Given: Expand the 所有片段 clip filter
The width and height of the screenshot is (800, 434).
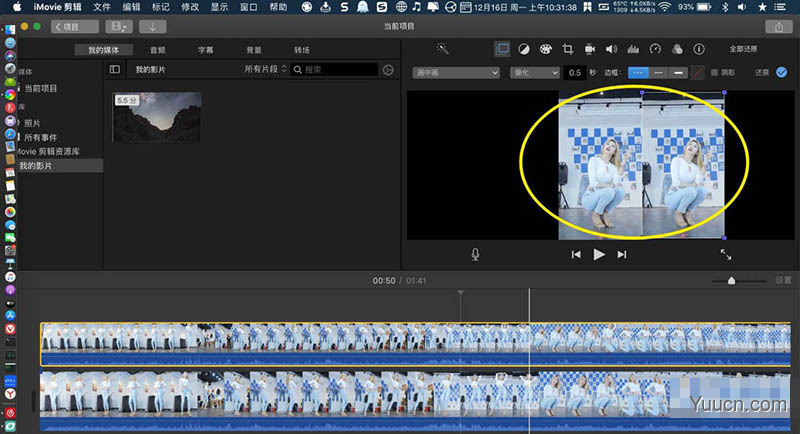Looking at the screenshot, I should point(265,69).
